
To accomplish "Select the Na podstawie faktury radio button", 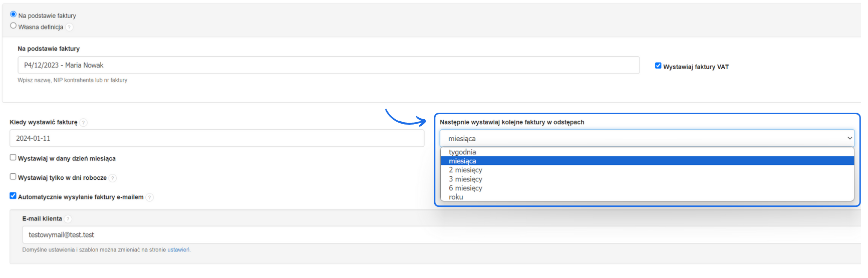I will pos(14,15).
